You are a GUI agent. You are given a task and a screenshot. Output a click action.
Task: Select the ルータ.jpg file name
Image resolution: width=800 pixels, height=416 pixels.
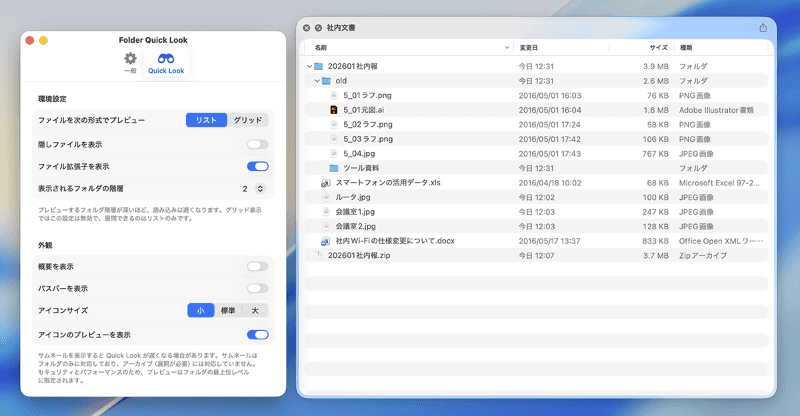tap(353, 197)
